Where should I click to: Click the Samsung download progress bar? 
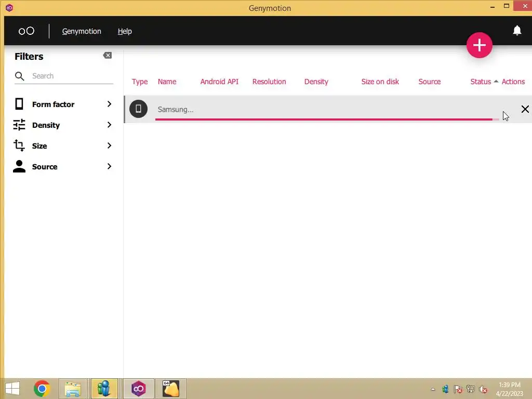[327, 119]
